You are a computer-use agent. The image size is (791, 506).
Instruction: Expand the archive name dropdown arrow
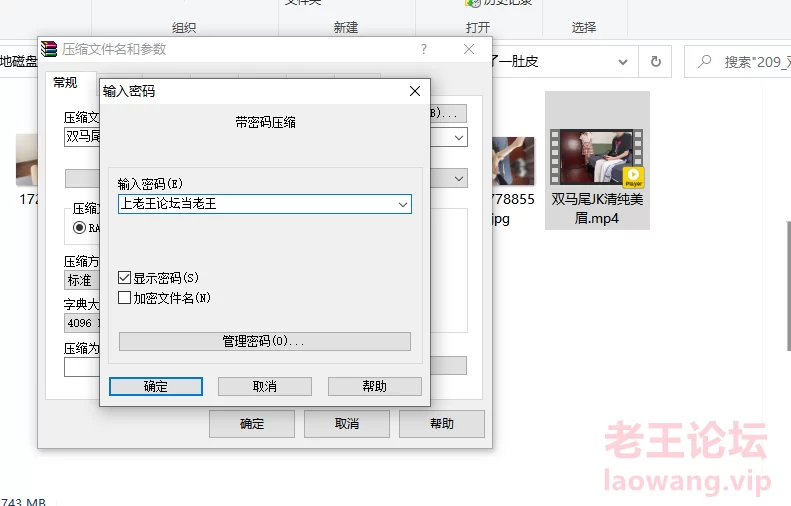pos(459,137)
